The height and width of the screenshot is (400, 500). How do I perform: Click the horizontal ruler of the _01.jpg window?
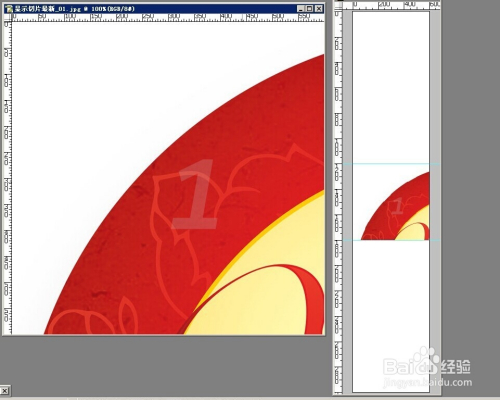tap(168, 18)
